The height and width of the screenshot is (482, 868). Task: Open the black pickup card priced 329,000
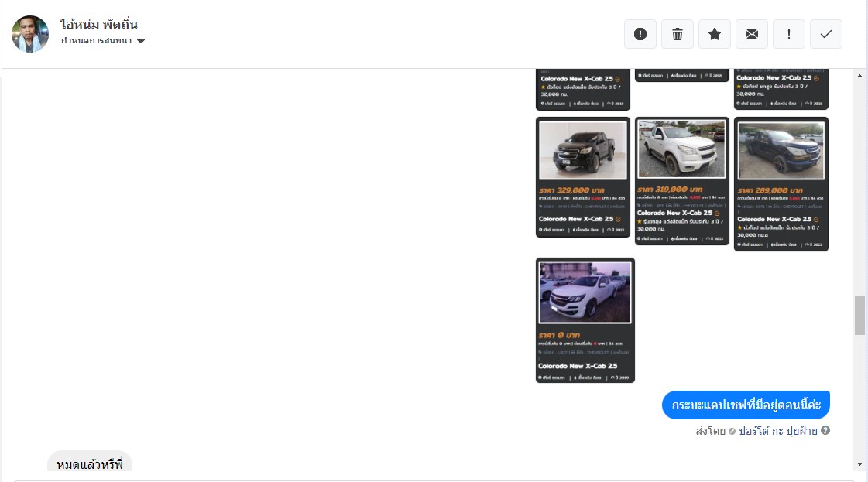(x=583, y=177)
